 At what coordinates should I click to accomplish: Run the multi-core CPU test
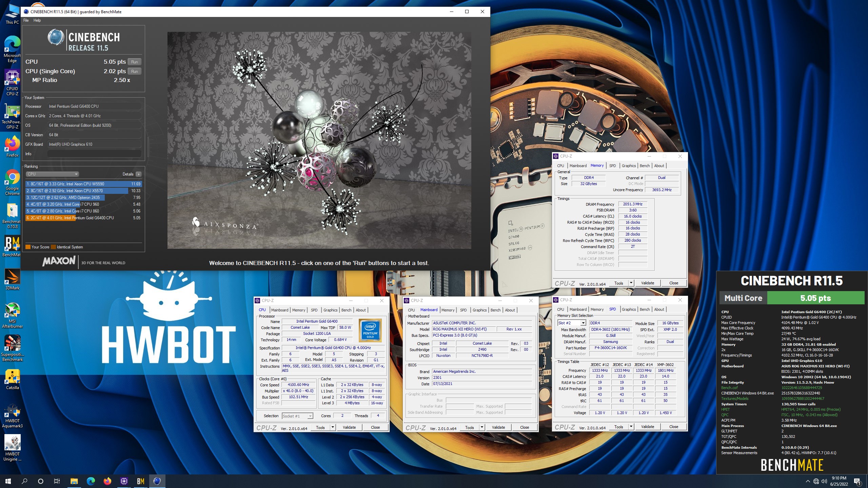[135, 62]
